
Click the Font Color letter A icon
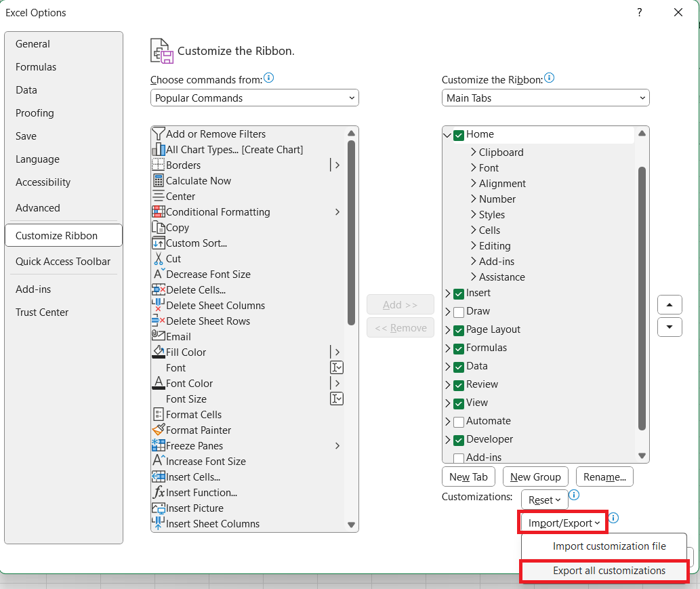(x=159, y=383)
